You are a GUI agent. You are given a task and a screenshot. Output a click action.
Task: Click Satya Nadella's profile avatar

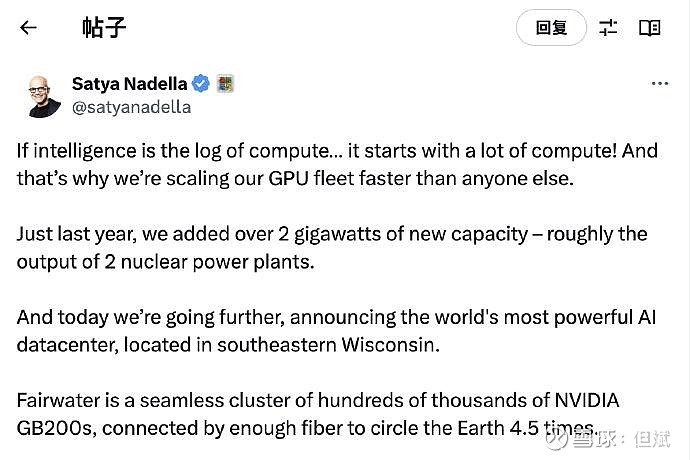(x=41, y=94)
